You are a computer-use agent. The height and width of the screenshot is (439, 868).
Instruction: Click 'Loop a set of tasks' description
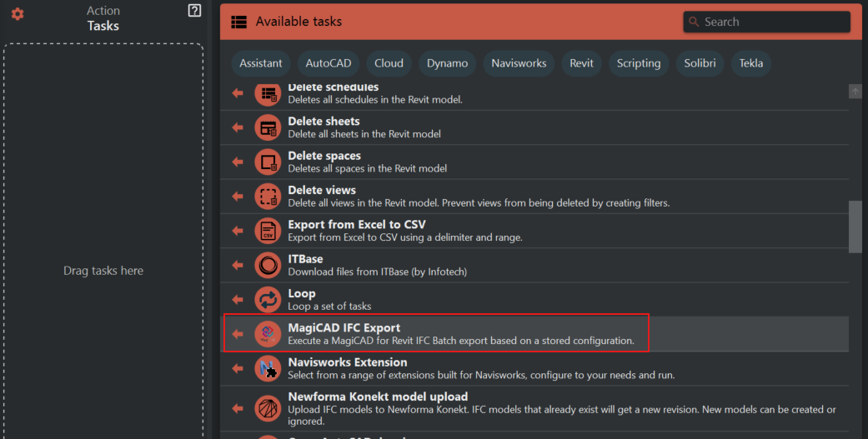pos(329,307)
